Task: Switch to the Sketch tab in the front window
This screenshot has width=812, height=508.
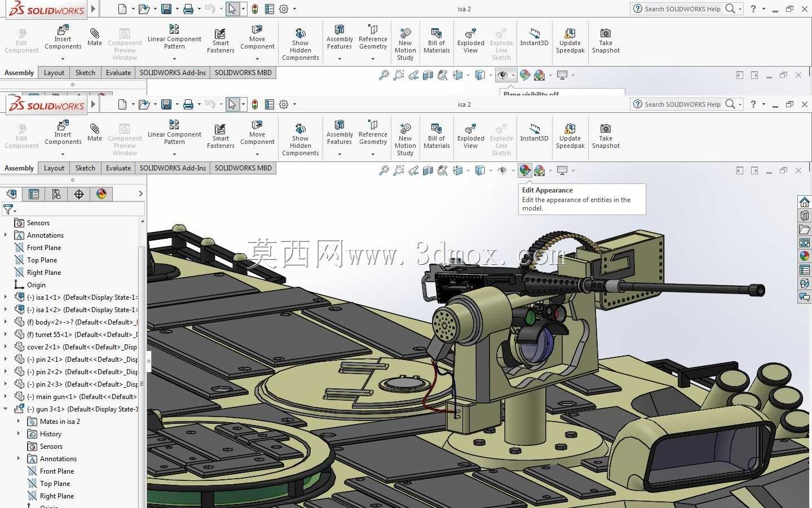Action: (x=85, y=168)
